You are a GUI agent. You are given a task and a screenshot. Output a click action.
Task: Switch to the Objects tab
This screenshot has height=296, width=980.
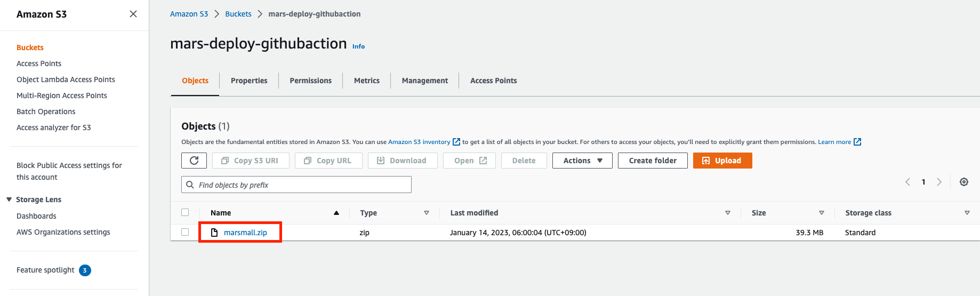click(x=195, y=81)
